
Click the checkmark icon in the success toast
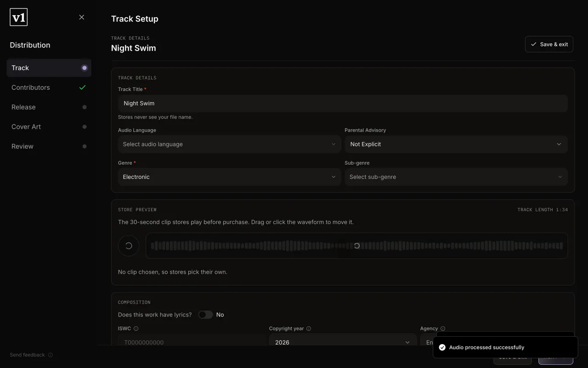click(x=442, y=347)
